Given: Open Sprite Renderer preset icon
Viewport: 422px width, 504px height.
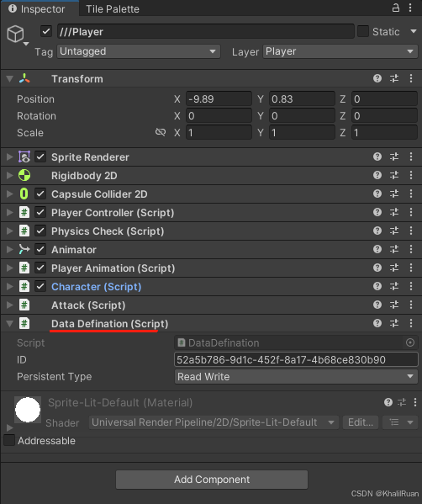Looking at the screenshot, I should [394, 157].
